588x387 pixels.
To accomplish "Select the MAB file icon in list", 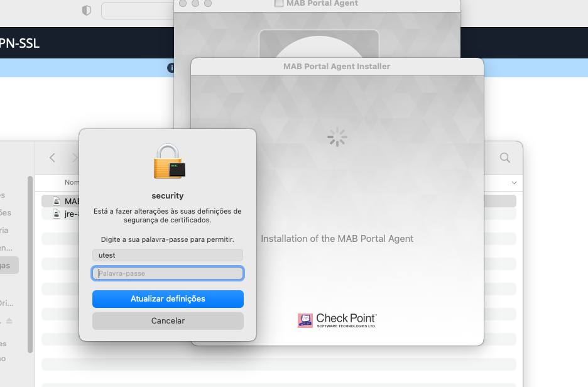I will point(57,202).
